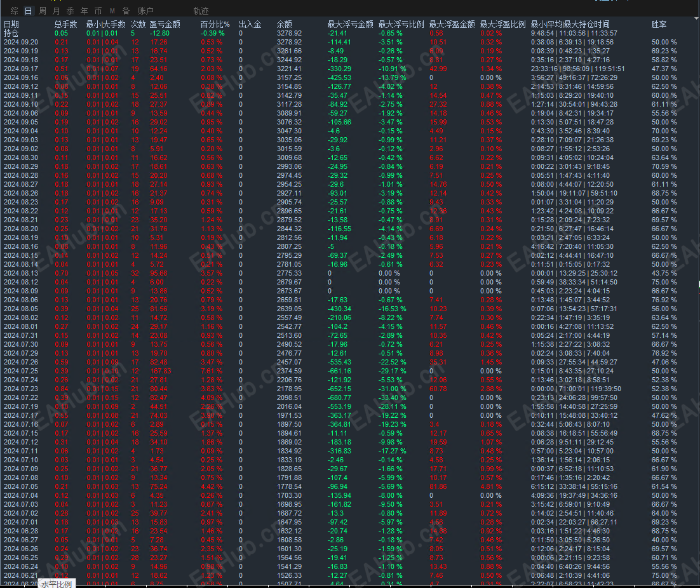The image size is (700, 588).
Task: Click profit value 95.66 on 2024.08.13
Action: [x=158, y=274]
